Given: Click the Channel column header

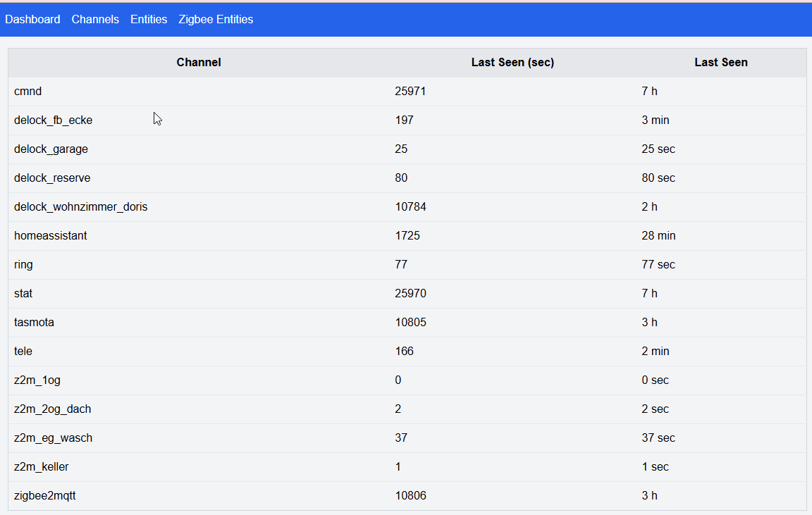Looking at the screenshot, I should click(x=199, y=63).
